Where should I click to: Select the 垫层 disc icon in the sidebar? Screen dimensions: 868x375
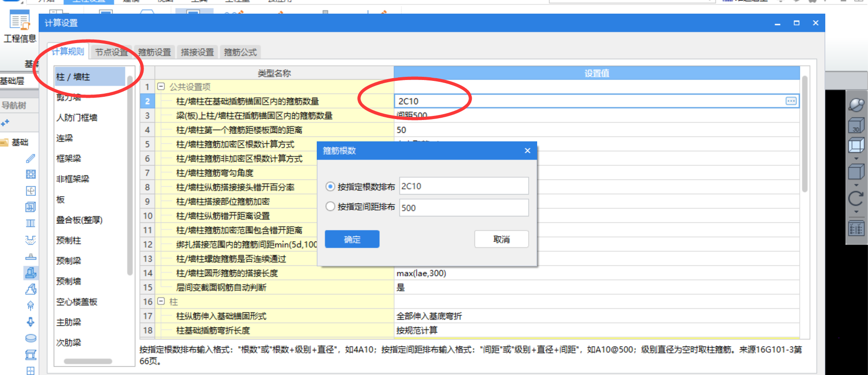click(30, 338)
